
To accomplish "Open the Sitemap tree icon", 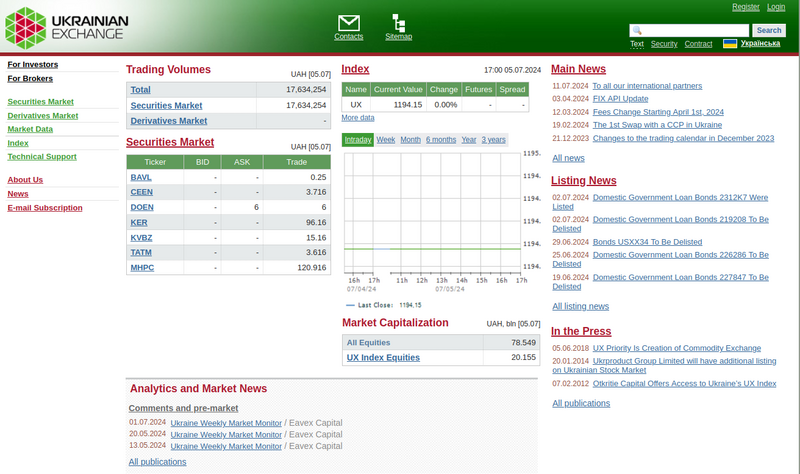I will (x=398, y=23).
